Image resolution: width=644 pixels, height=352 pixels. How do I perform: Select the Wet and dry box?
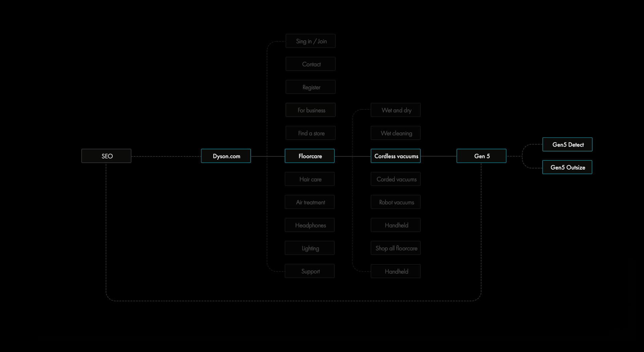pos(396,110)
